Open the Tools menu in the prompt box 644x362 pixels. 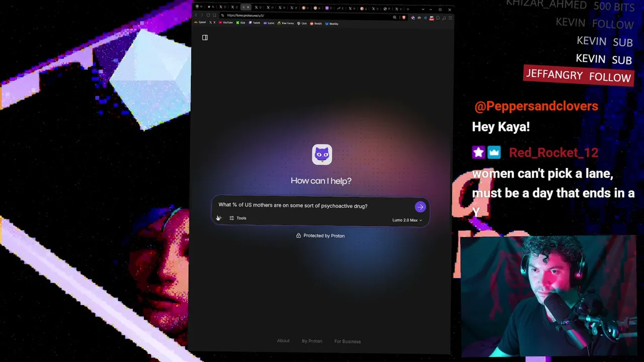tap(238, 218)
